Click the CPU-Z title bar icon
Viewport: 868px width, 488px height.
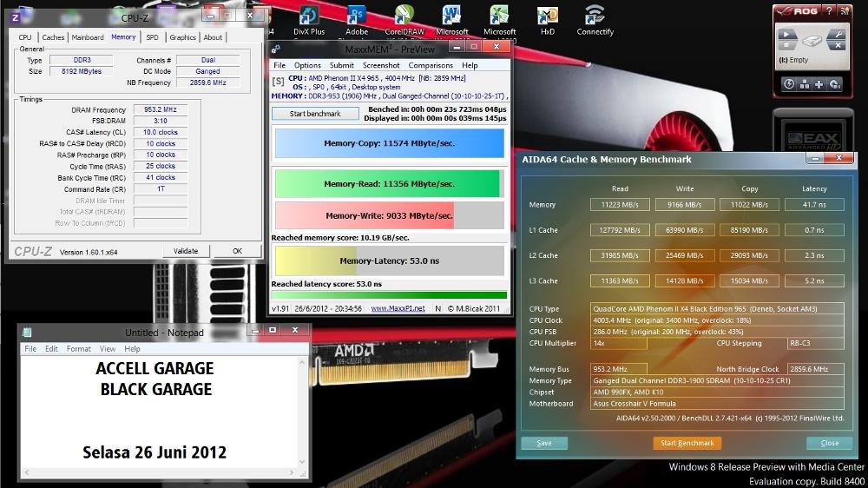[15, 17]
